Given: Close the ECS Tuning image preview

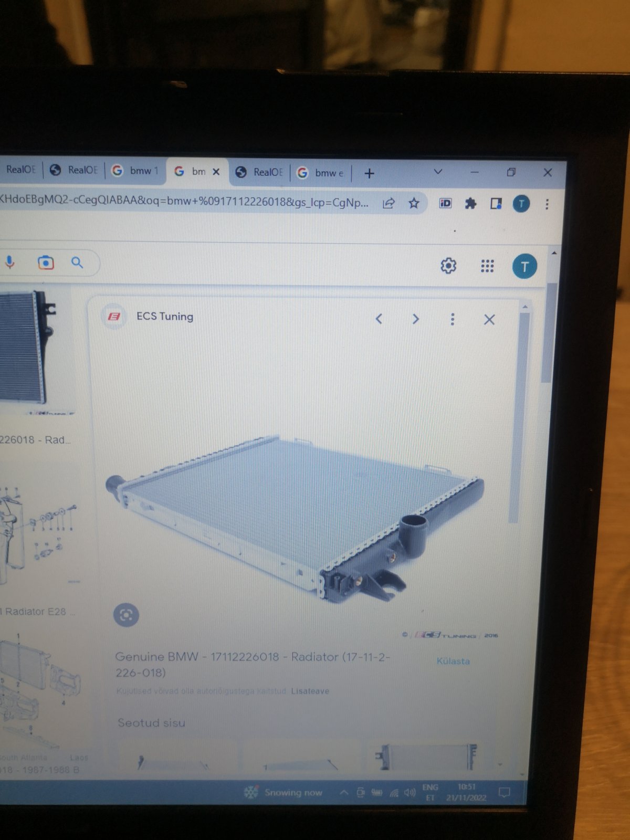Looking at the screenshot, I should [x=489, y=320].
